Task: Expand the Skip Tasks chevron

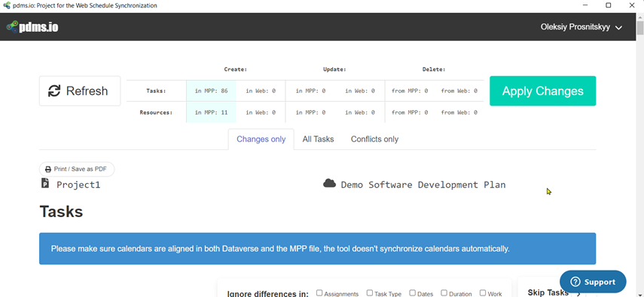Action: pyautogui.click(x=578, y=293)
